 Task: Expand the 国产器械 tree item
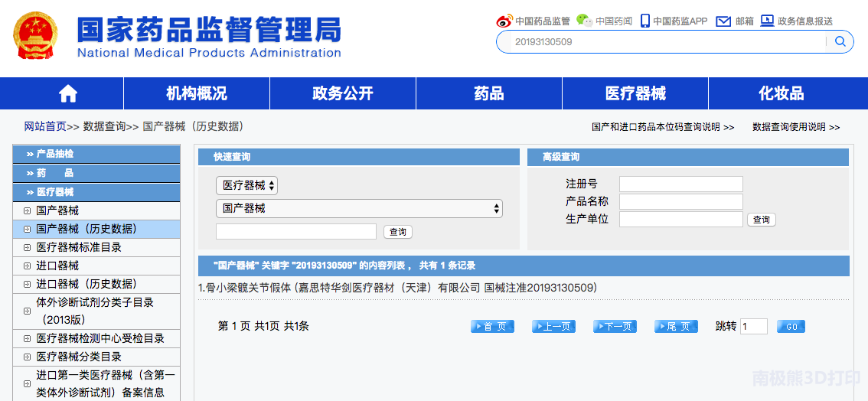28,210
